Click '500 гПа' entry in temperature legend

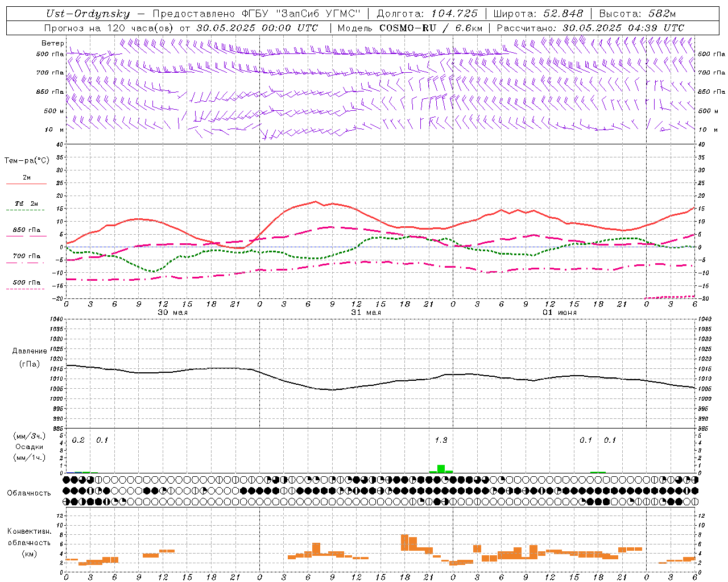pos(27,282)
